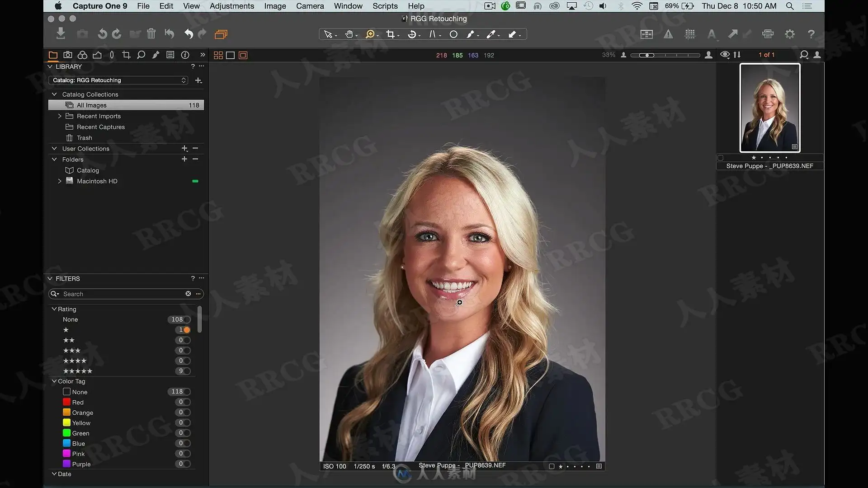The width and height of the screenshot is (868, 488).
Task: Select the Pan hand cursor tool
Action: point(349,34)
